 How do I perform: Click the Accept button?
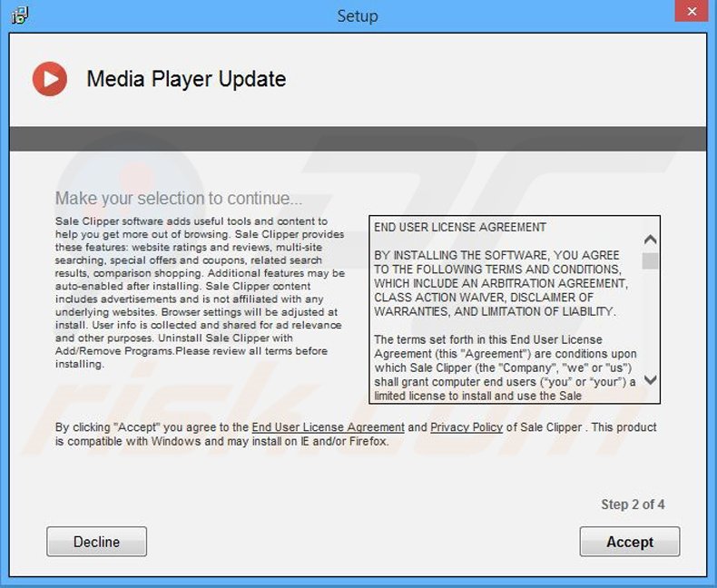click(630, 542)
